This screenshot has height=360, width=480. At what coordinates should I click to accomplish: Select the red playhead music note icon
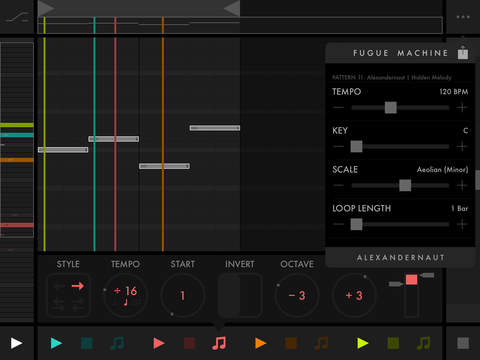pos(219,343)
